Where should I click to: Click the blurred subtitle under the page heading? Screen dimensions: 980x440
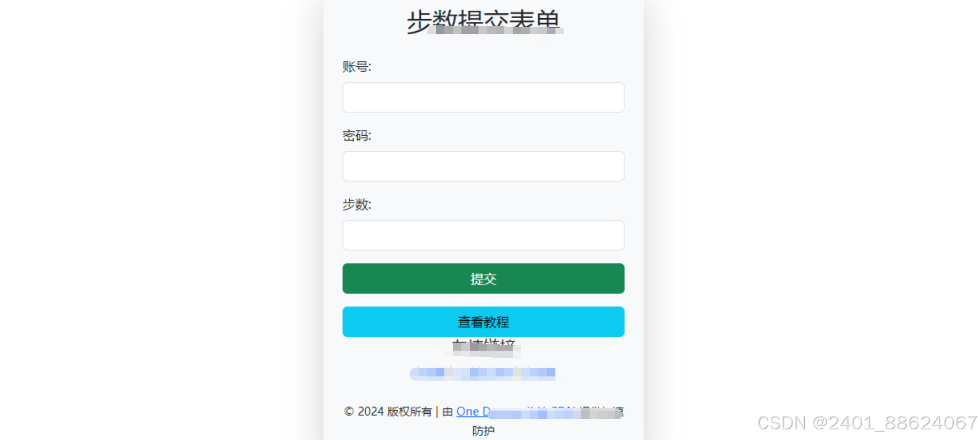[496, 30]
